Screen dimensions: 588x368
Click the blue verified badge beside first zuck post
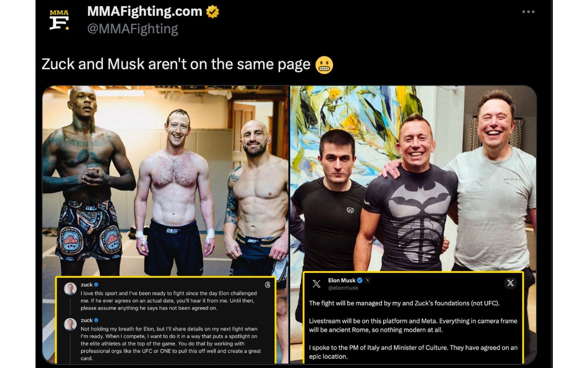96,285
